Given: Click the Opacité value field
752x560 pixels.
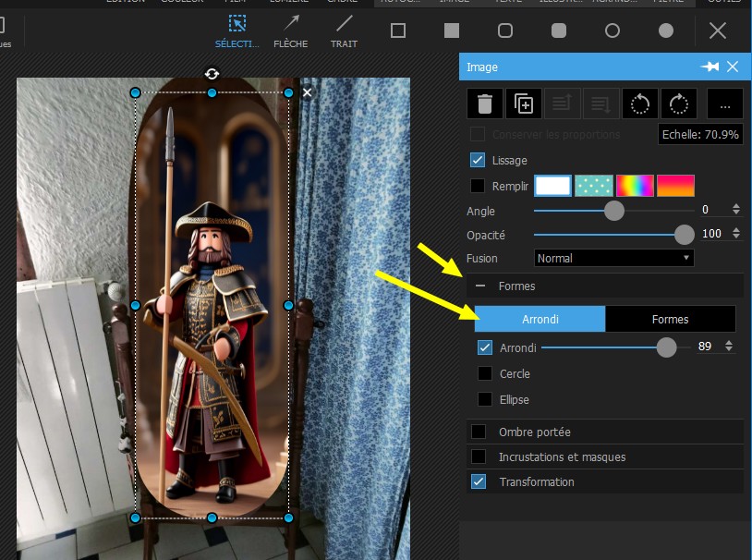Looking at the screenshot, I should (x=713, y=234).
